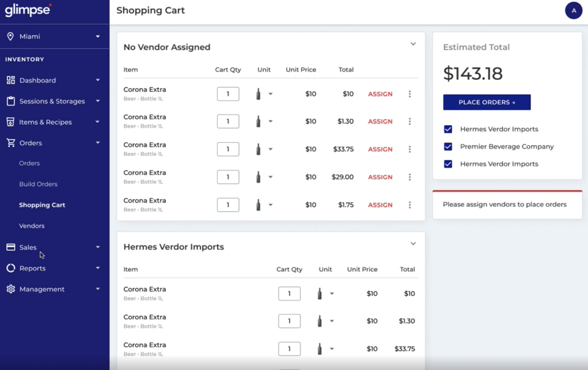Click the Management gear icon
Screen dimensions: 588x370
pyautogui.click(x=11, y=289)
